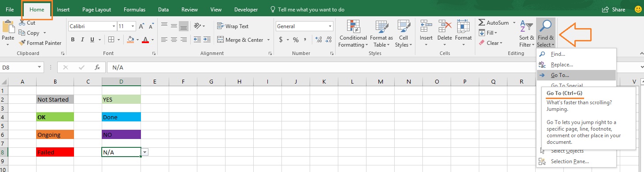Open the Clipboard pane launcher

[x=63, y=53]
